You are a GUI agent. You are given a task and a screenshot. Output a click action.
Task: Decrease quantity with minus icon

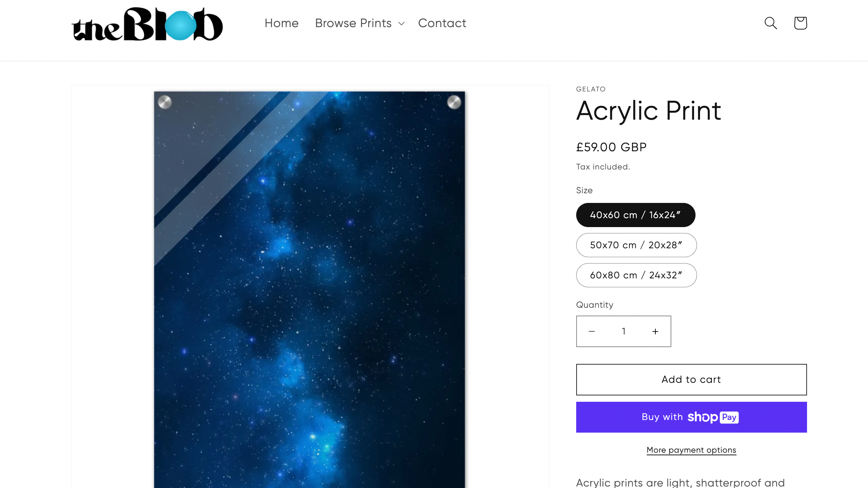[592, 331]
